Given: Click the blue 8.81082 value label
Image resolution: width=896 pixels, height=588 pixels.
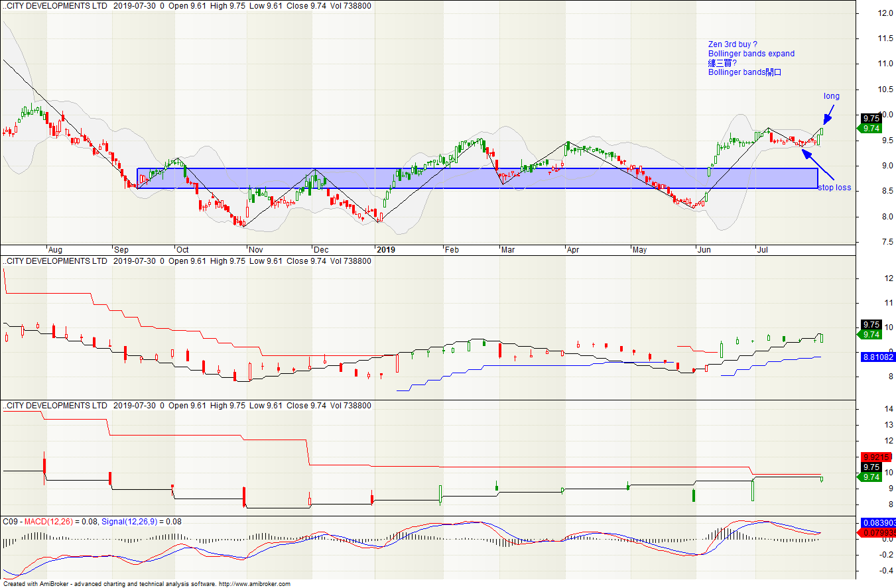Looking at the screenshot, I should [878, 357].
